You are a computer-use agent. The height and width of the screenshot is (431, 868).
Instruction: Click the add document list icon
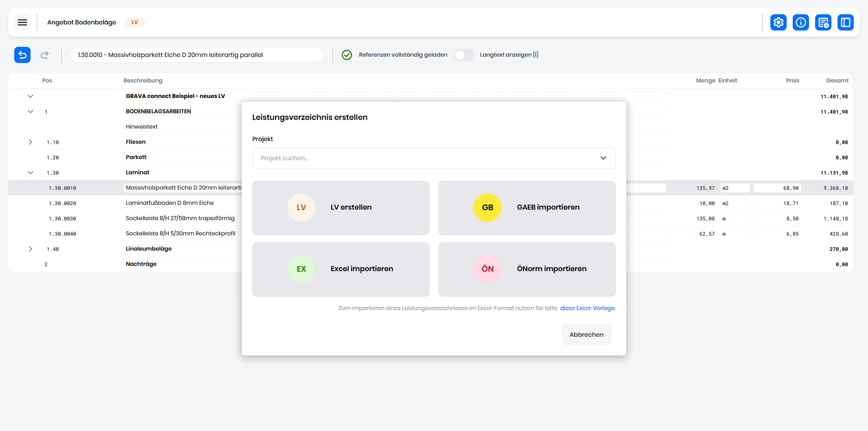[x=823, y=22]
